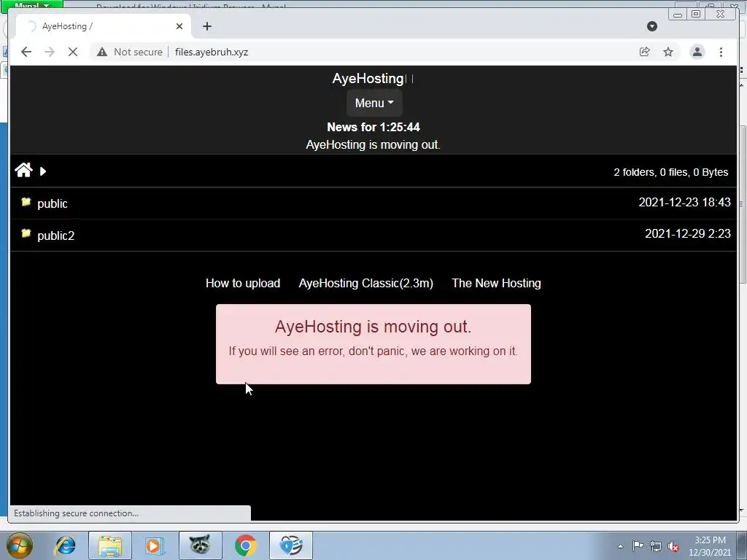Screen dimensions: 747x560
Task: Go to home folder icon
Action: pos(23,170)
